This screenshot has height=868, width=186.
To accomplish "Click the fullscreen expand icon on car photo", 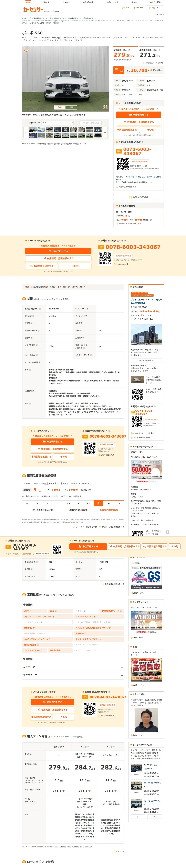I will pyautogui.click(x=105, y=107).
